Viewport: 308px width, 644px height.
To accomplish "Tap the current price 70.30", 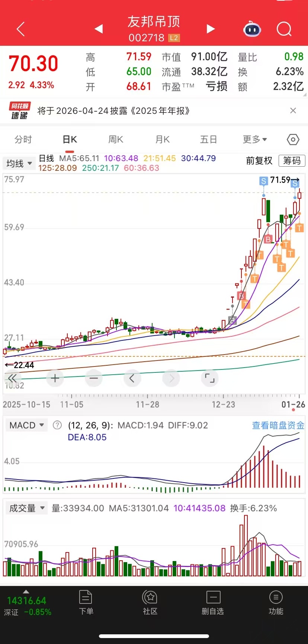I will click(33, 64).
